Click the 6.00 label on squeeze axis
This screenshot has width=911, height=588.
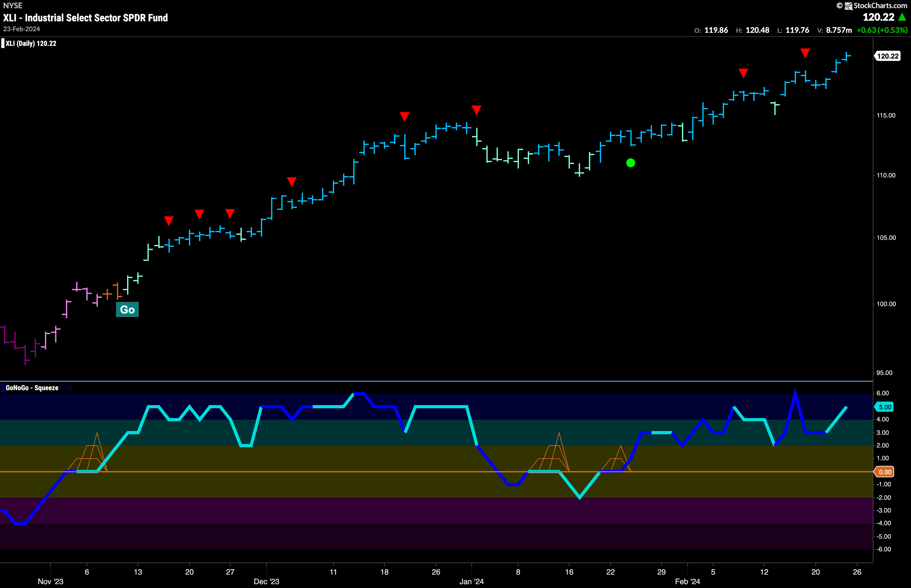(882, 393)
